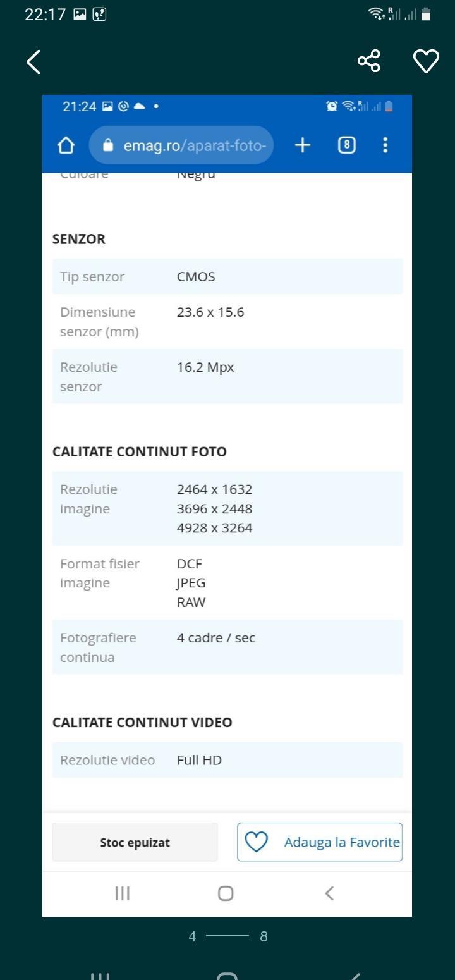
Task: Tap the heart icon inside Adauga la Favorite
Action: pos(257,842)
